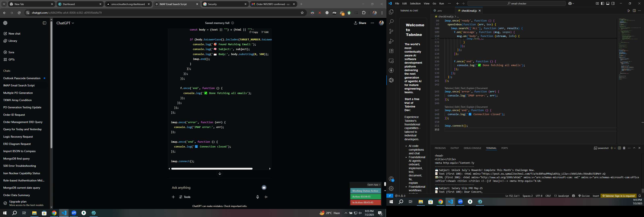The image size is (644, 217).
Task: Start voice dictation microphone in ChatGPT
Action: pyautogui.click(x=258, y=197)
